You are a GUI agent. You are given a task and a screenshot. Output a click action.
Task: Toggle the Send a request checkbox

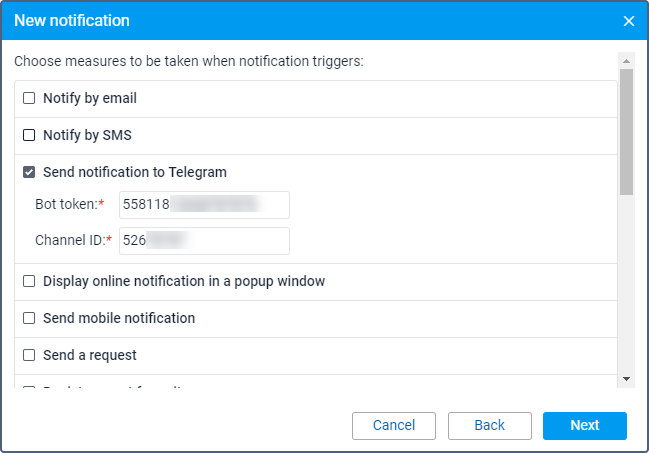point(29,355)
